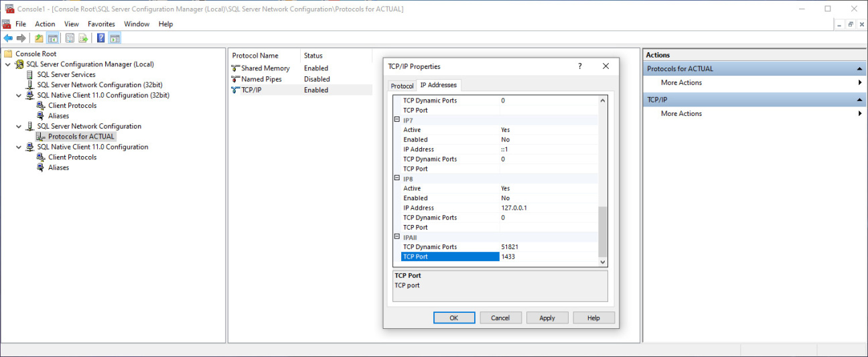
Task: Open the blue question mark Help icon
Action: click(x=101, y=38)
